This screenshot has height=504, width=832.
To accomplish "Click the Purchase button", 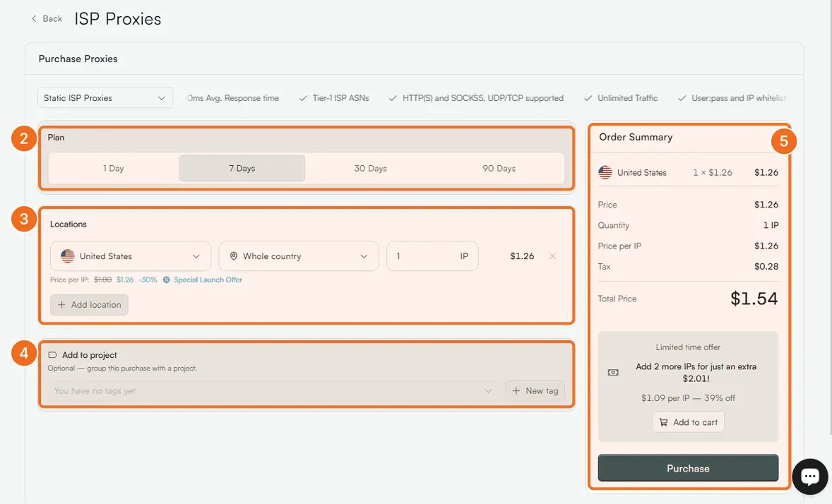I will point(688,469).
